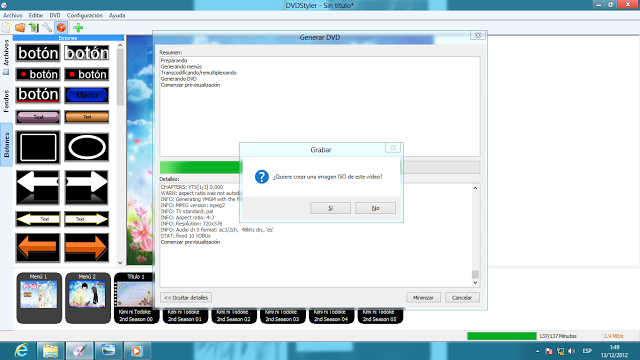The height and width of the screenshot is (360, 640).
Task: Select the square frame button shape
Action: 38,147
